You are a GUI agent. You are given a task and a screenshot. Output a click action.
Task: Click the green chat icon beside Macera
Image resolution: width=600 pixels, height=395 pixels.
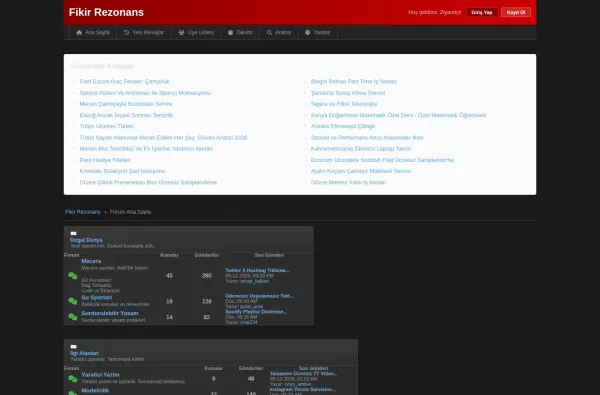tap(73, 276)
